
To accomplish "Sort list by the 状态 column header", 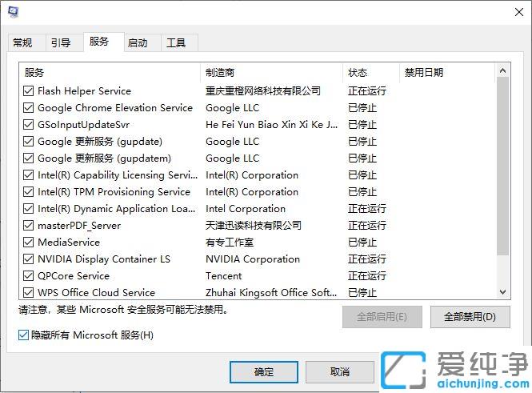I will coord(370,73).
